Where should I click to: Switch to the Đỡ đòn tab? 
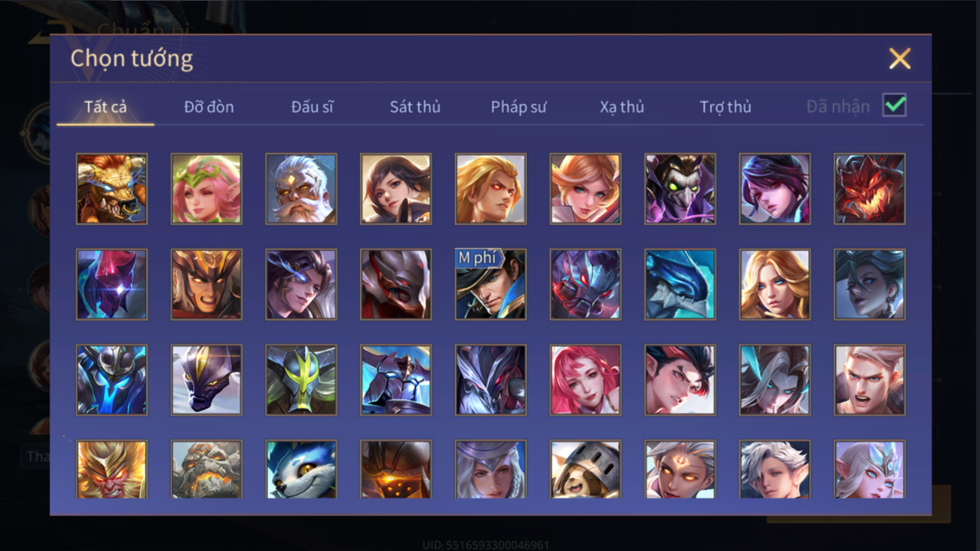click(x=209, y=107)
